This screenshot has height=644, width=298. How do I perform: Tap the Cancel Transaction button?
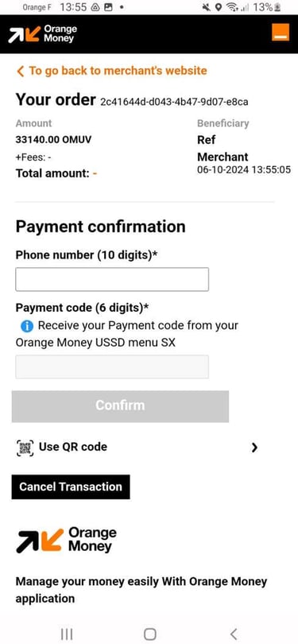71,487
